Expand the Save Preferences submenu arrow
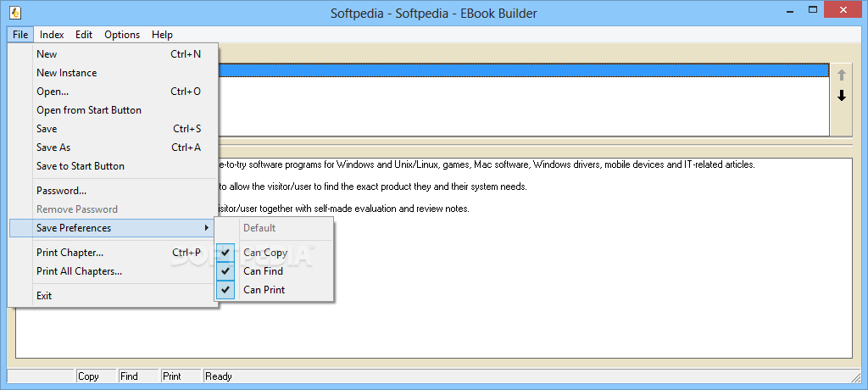 [x=207, y=228]
